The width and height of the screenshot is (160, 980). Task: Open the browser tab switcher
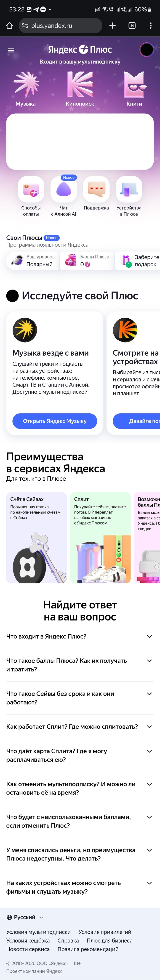click(x=132, y=26)
